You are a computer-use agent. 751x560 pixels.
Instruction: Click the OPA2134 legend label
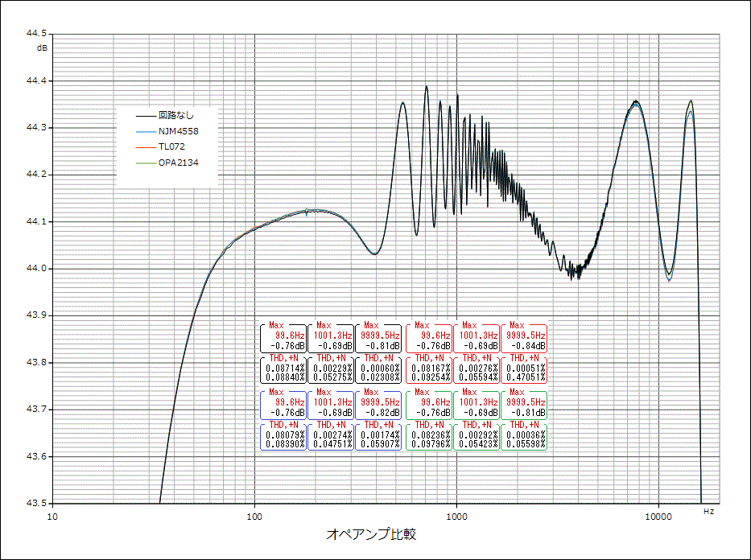click(179, 163)
